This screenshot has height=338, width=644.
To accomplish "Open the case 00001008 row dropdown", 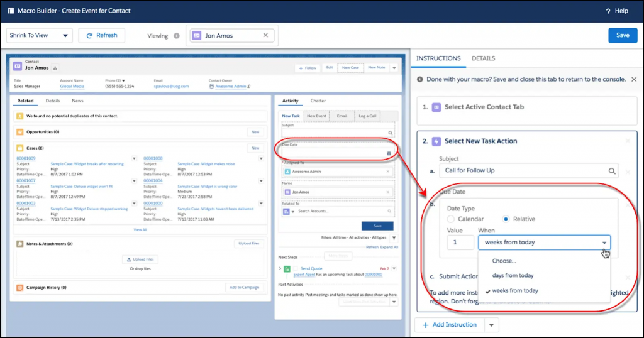I will [x=261, y=158].
